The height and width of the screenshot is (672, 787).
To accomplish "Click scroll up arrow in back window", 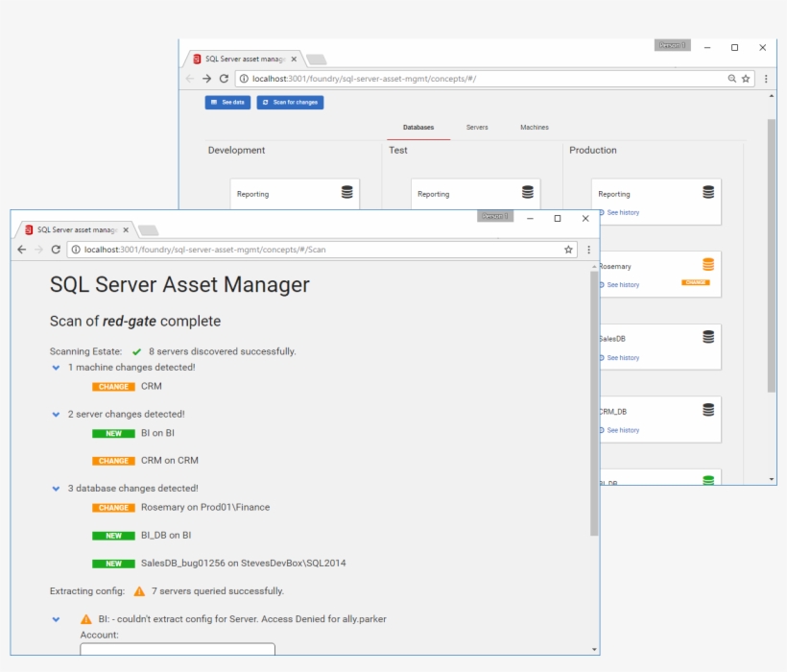I will (772, 96).
